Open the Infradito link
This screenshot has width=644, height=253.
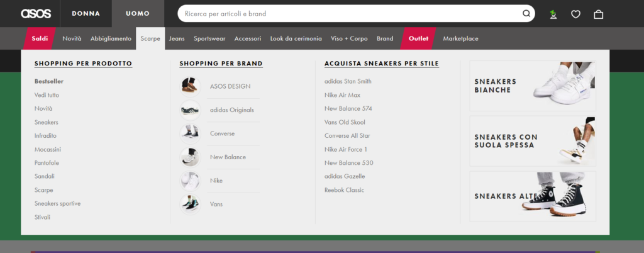(x=45, y=135)
